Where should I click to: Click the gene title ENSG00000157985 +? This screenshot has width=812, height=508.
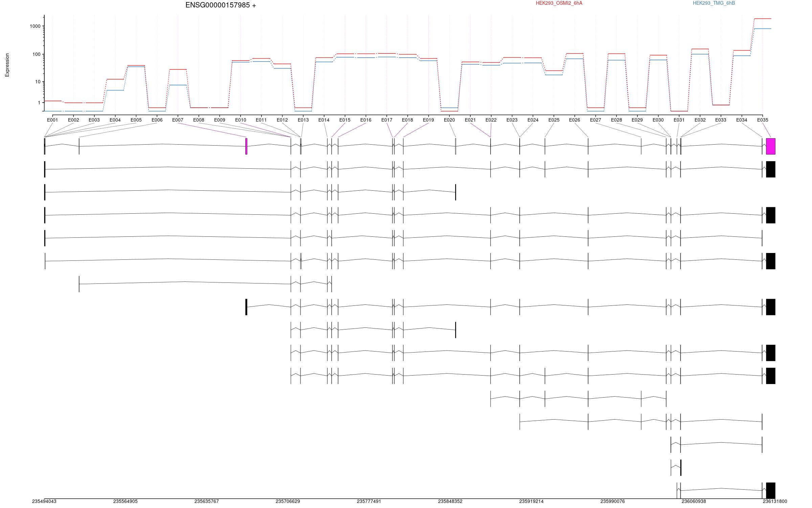coord(221,5)
